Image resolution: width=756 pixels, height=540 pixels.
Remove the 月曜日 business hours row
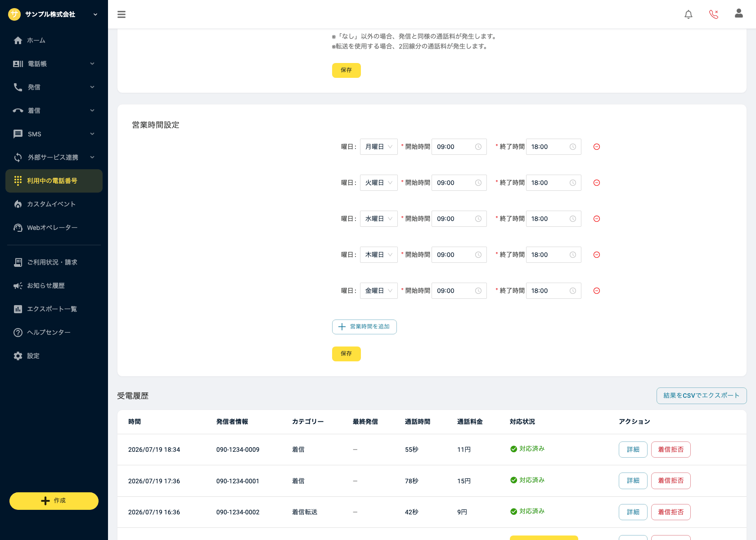[x=597, y=147]
